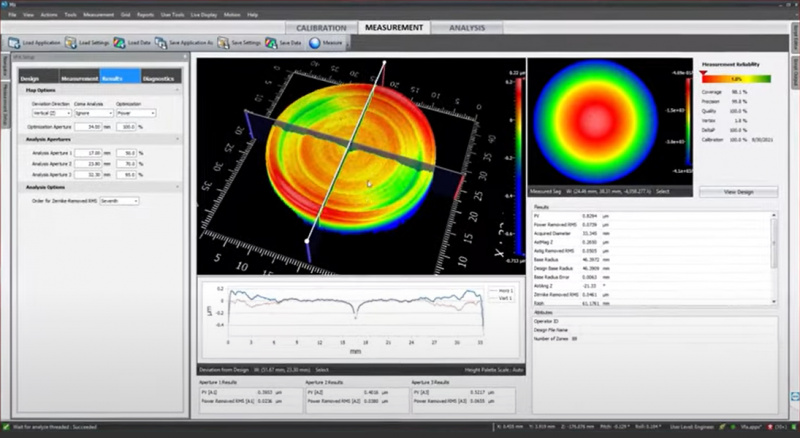Click the Save Data icon
The height and width of the screenshot is (438, 800).
coord(270,43)
